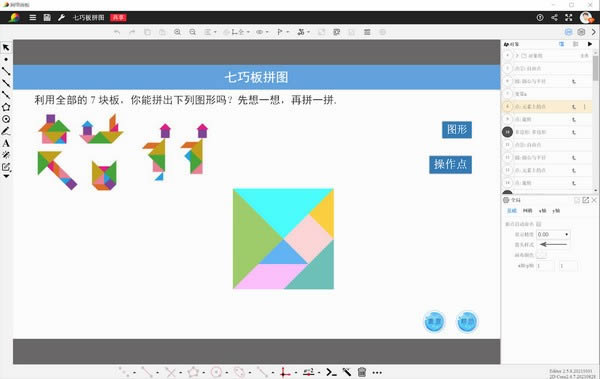Open more options on highlighted row
Viewport: 600px width, 379px height.
click(x=585, y=107)
